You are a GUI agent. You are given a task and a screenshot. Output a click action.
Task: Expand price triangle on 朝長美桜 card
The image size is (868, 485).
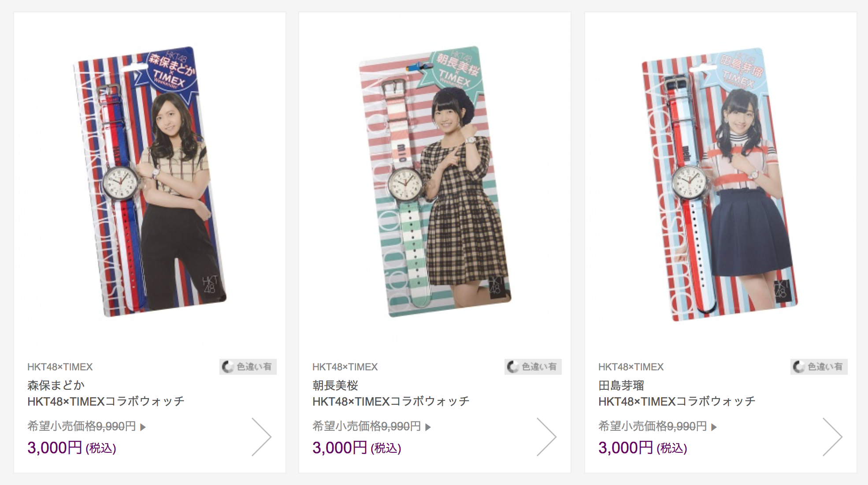pos(428,427)
